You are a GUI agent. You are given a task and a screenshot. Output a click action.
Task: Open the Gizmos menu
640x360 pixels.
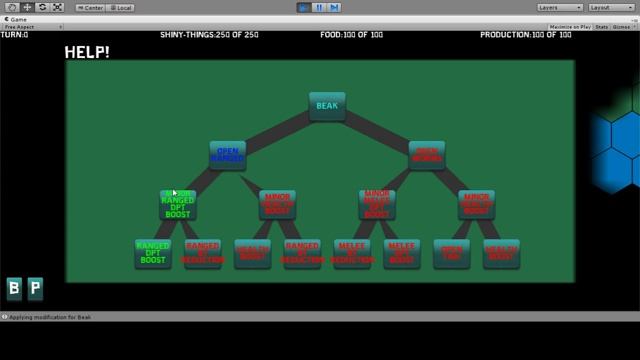tap(623, 27)
